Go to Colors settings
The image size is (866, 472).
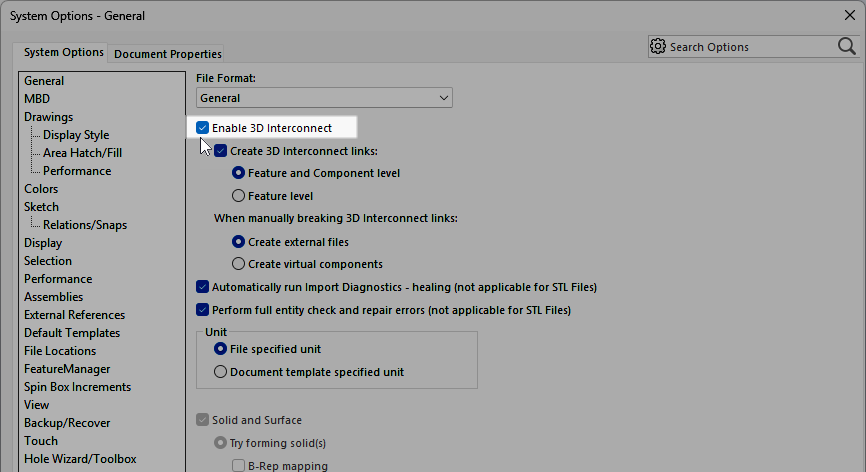pyautogui.click(x=41, y=189)
